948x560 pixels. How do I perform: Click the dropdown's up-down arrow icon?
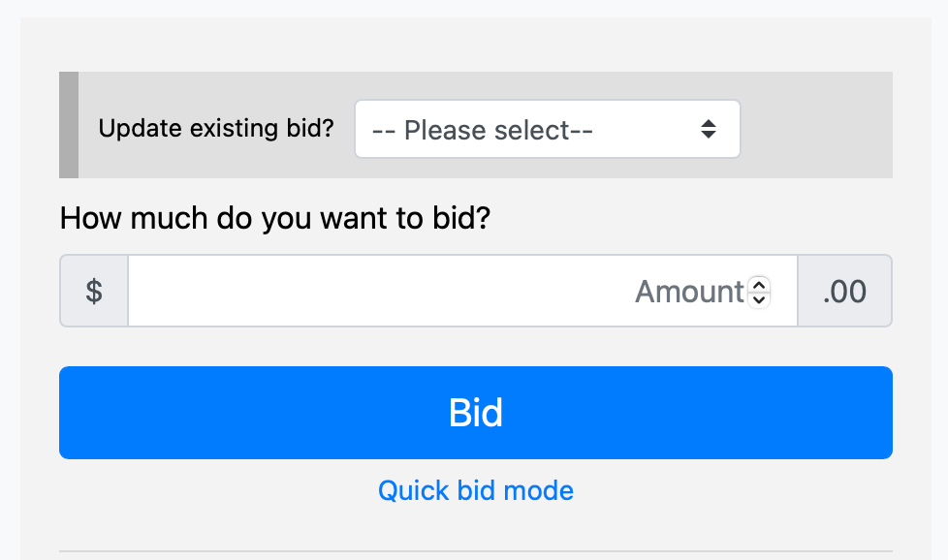(709, 129)
